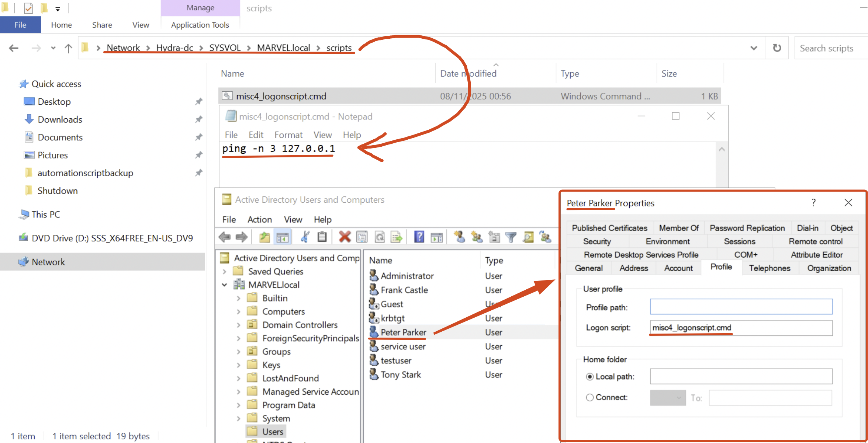This screenshot has width=868, height=443.
Task: Click the Profile path input field
Action: click(x=741, y=307)
